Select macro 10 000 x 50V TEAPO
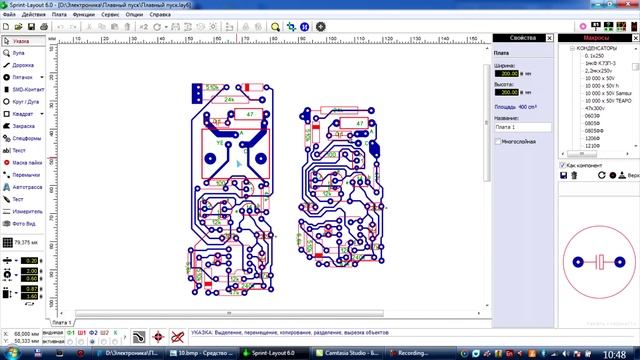Viewport: 640px width, 360px height. pyautogui.click(x=608, y=101)
